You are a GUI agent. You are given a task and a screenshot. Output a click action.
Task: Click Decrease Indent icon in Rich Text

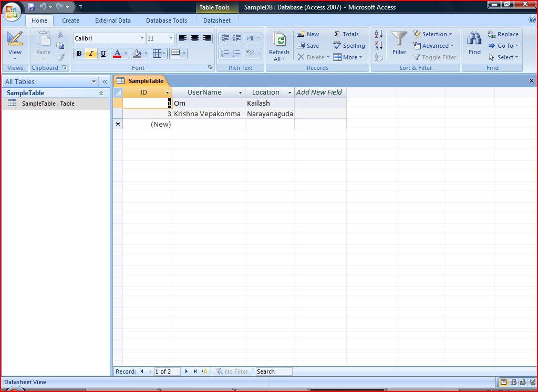225,38
